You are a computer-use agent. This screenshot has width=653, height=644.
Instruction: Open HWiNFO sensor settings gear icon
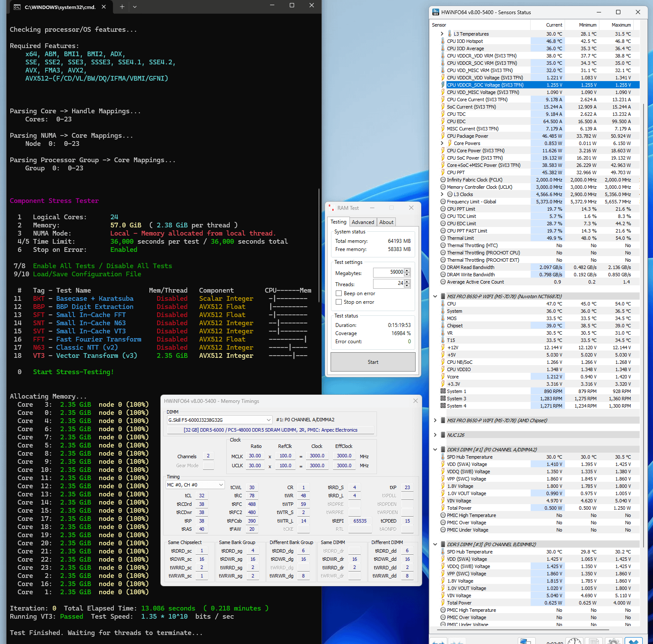(x=614, y=641)
